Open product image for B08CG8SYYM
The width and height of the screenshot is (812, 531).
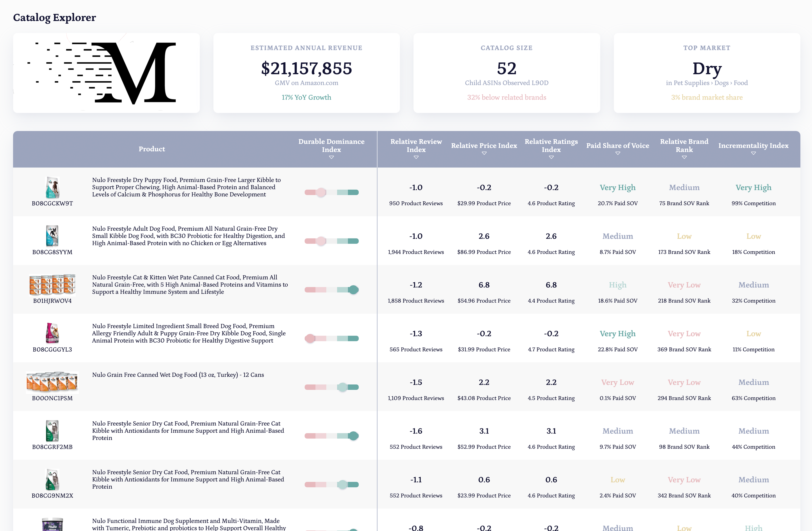pos(52,236)
